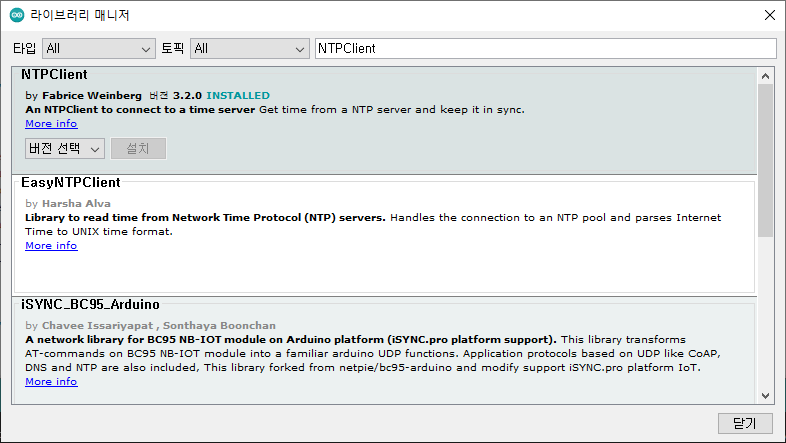Click 'Library to read time from Network Time Protocol' description

tap(205, 217)
